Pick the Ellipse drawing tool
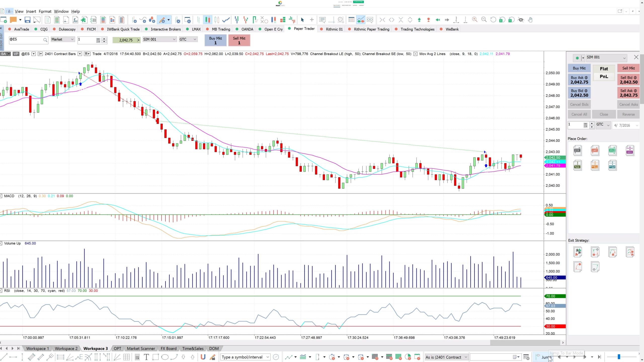This screenshot has height=362, width=644. [165, 357]
